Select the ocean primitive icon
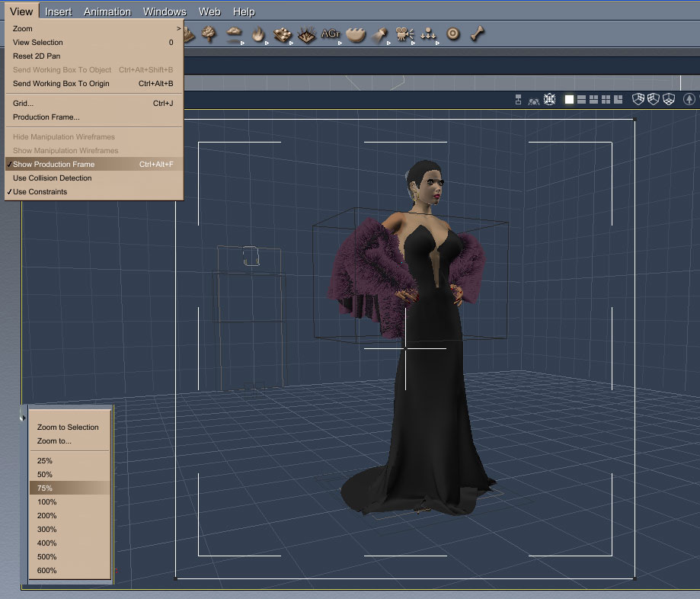 (x=356, y=34)
